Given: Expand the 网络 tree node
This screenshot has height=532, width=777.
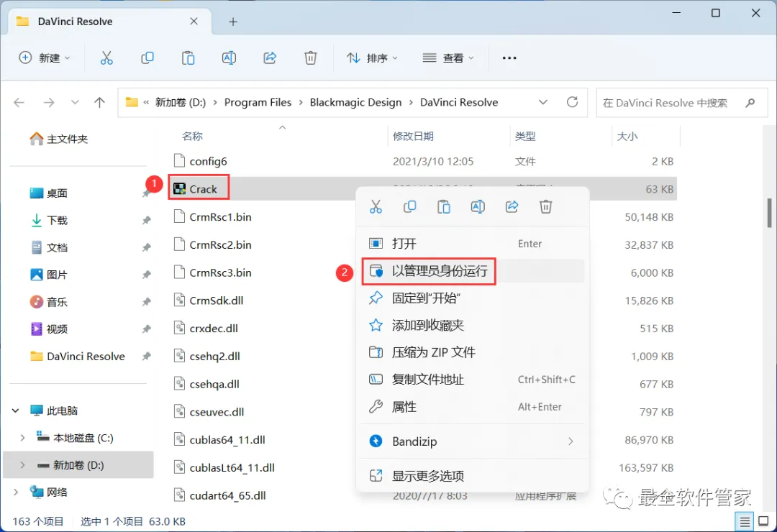Looking at the screenshot, I should point(15,492).
